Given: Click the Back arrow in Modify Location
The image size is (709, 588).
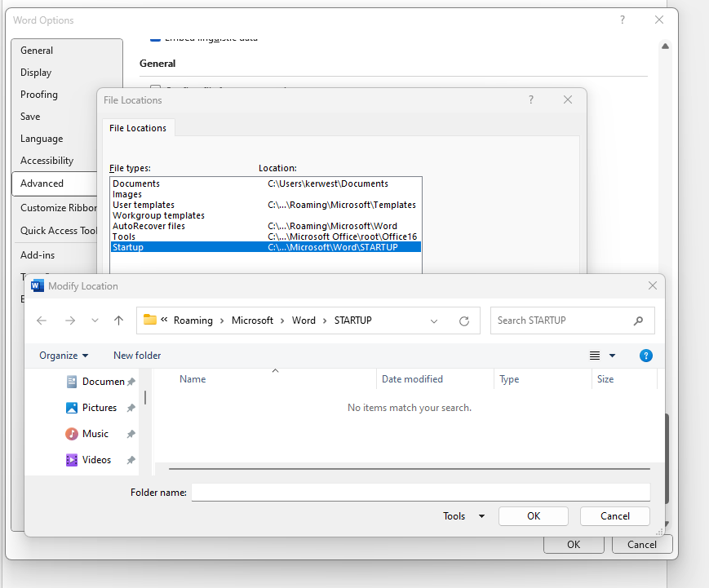Looking at the screenshot, I should coord(42,321).
